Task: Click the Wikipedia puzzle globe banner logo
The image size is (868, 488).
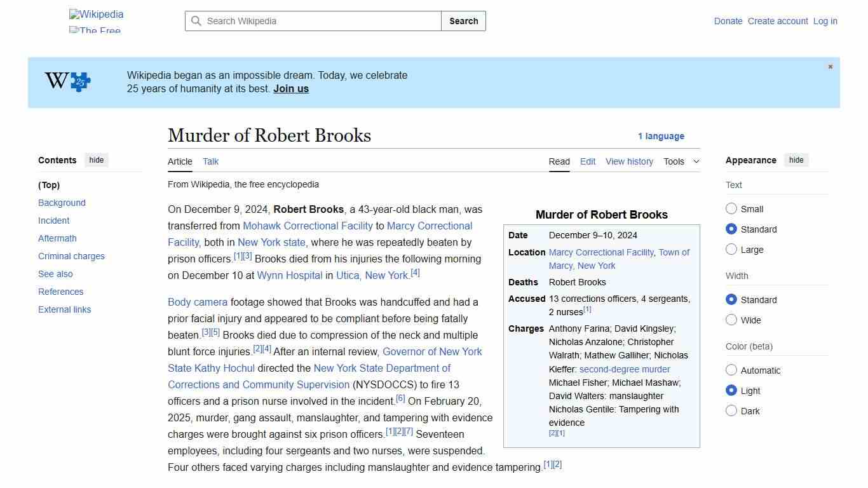Action: pos(67,81)
